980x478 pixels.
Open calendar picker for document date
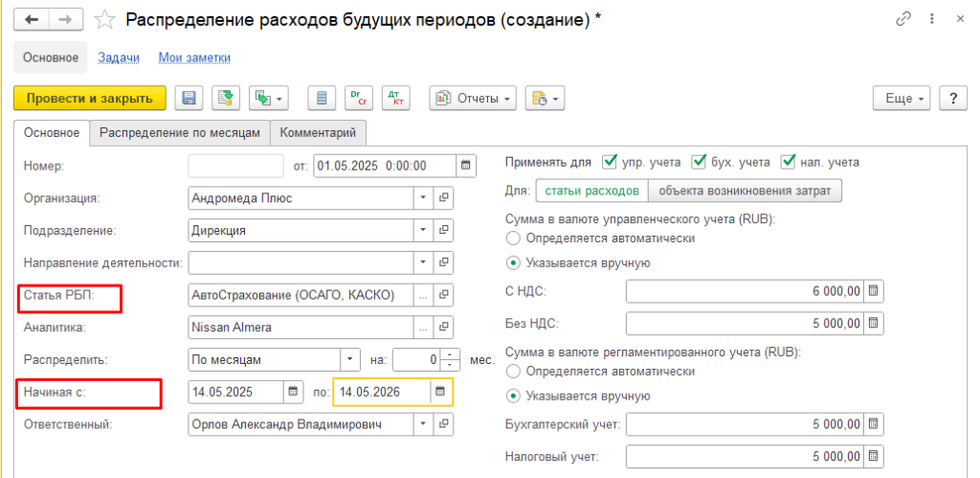tap(466, 166)
